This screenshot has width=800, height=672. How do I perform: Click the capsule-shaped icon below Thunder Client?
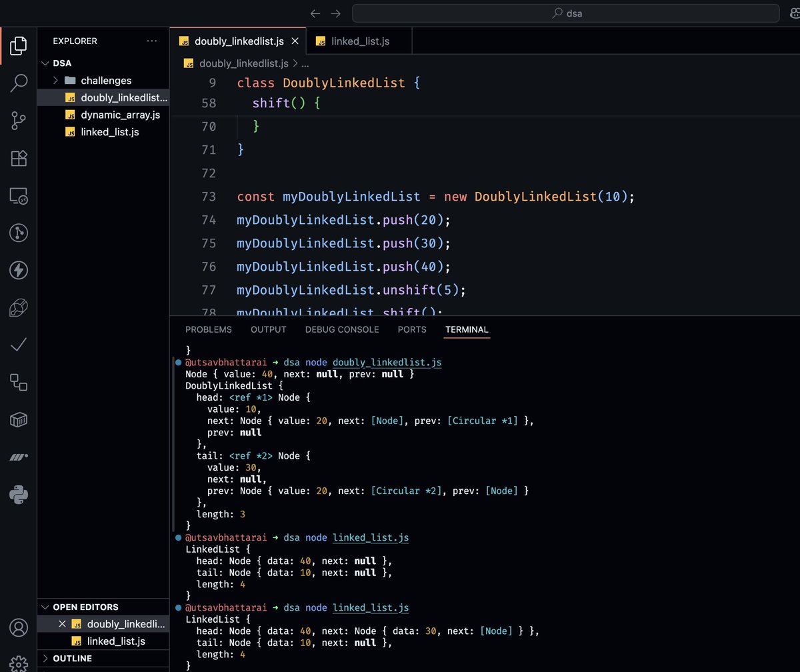(x=19, y=307)
